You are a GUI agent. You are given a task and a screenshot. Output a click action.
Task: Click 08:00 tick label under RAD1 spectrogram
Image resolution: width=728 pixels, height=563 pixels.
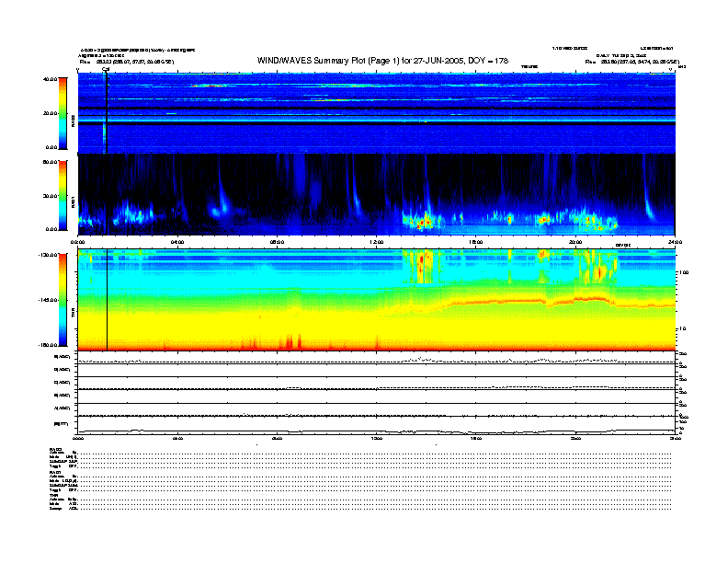pos(277,242)
